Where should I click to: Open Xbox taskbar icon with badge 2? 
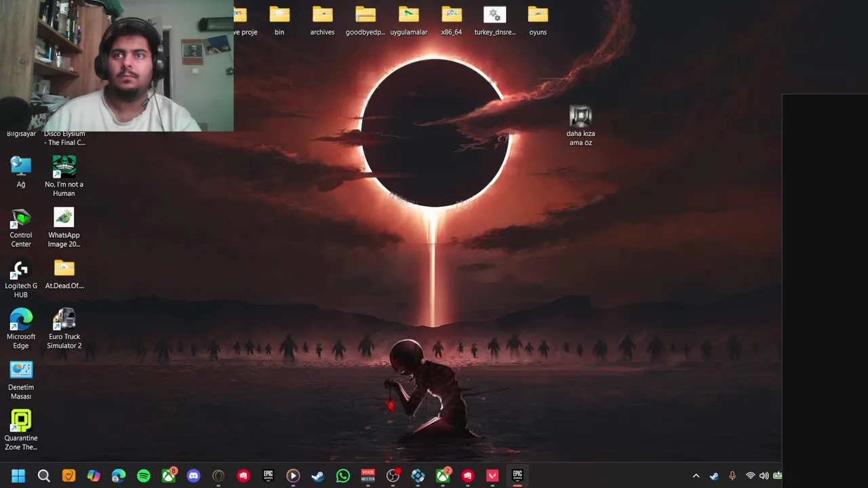(x=443, y=476)
